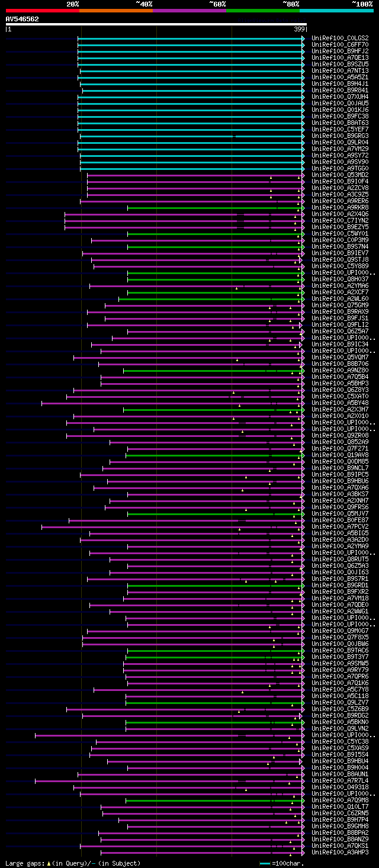Select hit UniRef100_A9SV90
This screenshot has height=868, width=379.
pyautogui.click(x=339, y=162)
